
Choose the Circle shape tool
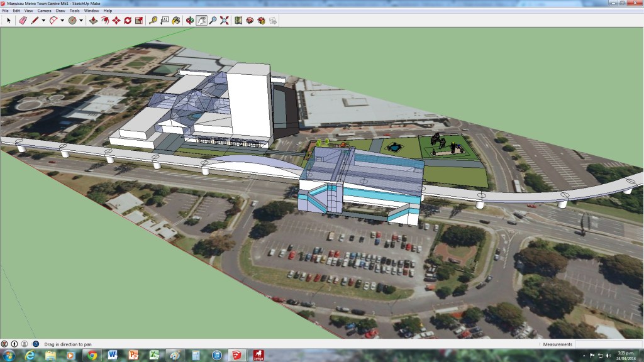[x=72, y=19]
